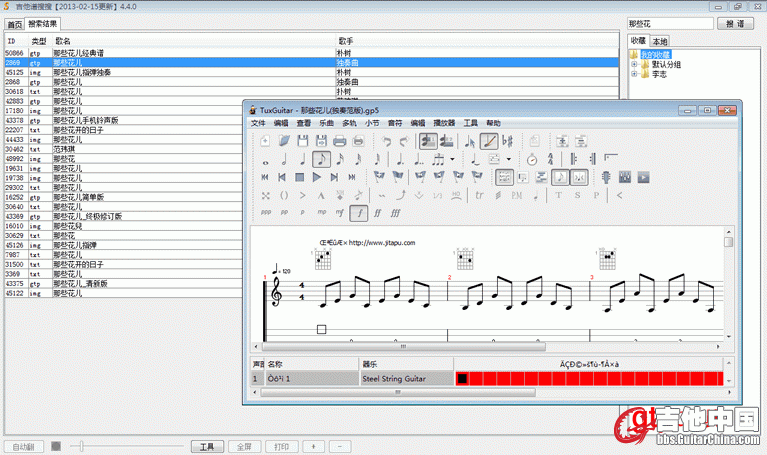Toggle forte 'f' dynamic button
This screenshot has width=767, height=455.
coord(359,213)
